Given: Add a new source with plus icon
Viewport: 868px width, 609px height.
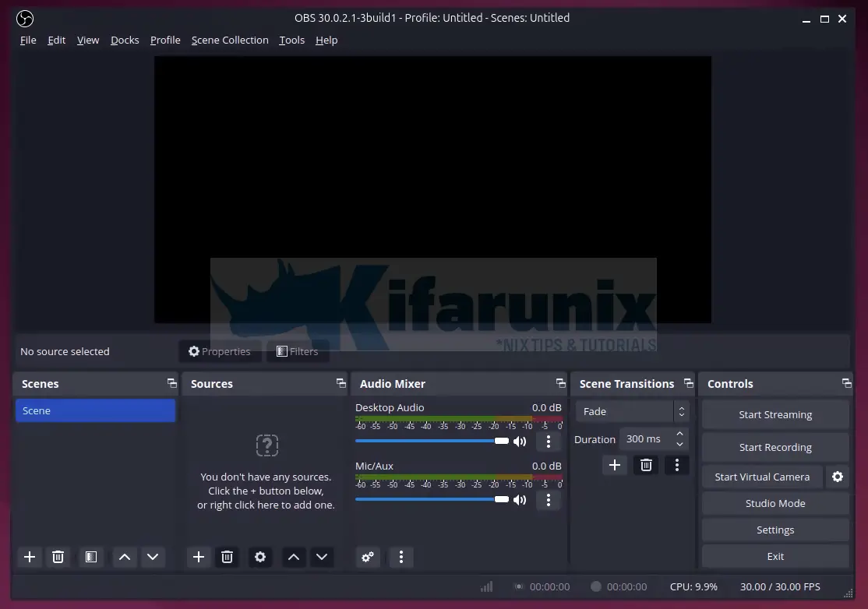Looking at the screenshot, I should tap(199, 557).
